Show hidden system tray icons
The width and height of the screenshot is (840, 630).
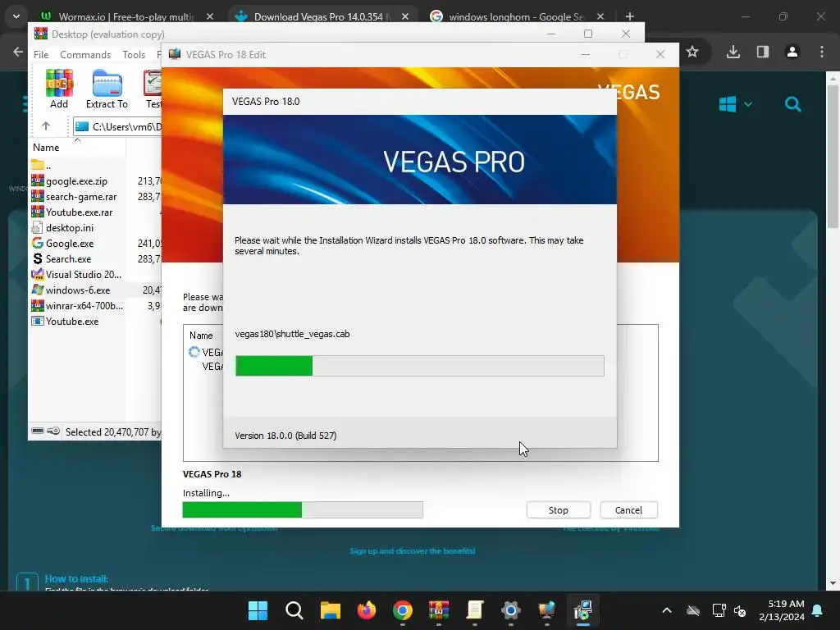666,610
